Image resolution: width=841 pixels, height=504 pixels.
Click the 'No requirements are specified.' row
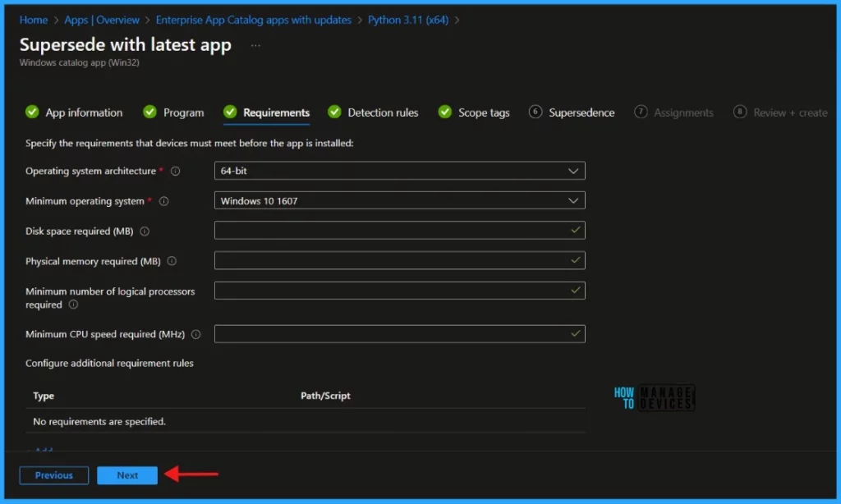306,421
